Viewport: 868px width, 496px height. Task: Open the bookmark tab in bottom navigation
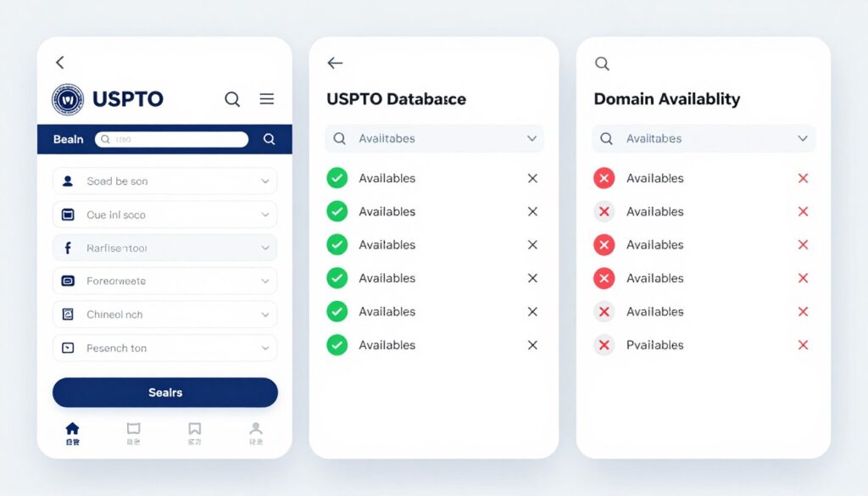click(194, 433)
